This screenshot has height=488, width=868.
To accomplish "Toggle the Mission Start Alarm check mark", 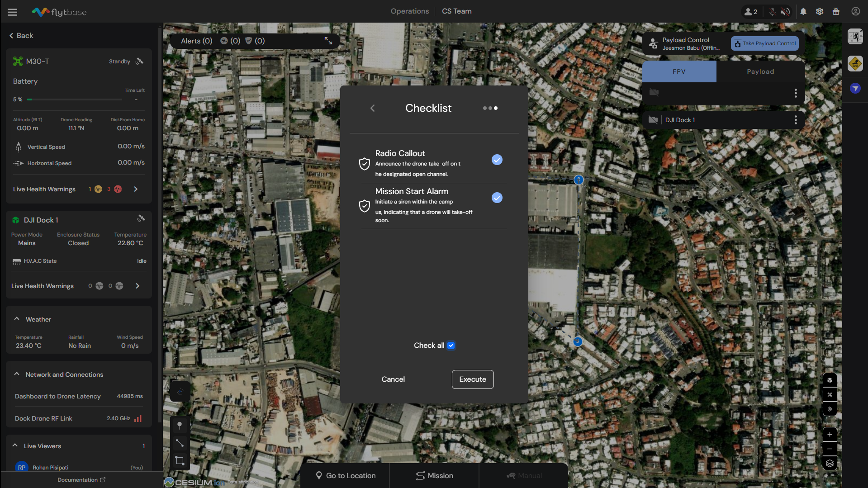I will pos(497,198).
